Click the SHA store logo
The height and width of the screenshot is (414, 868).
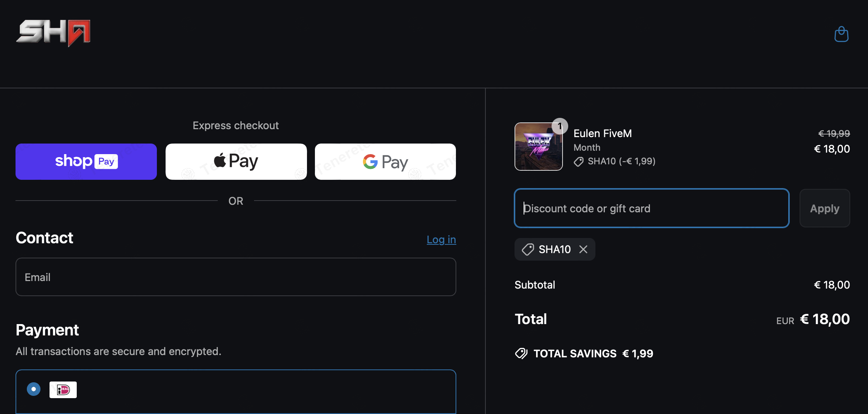click(x=53, y=33)
